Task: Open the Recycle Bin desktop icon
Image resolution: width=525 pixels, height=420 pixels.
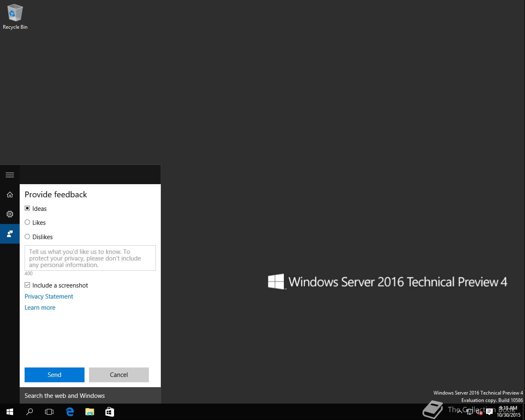Action: (x=15, y=17)
